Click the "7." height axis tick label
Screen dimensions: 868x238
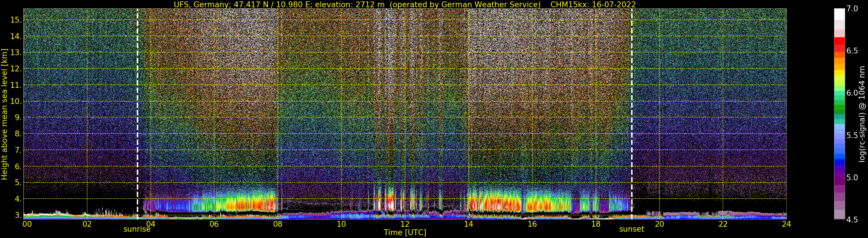pos(18,150)
